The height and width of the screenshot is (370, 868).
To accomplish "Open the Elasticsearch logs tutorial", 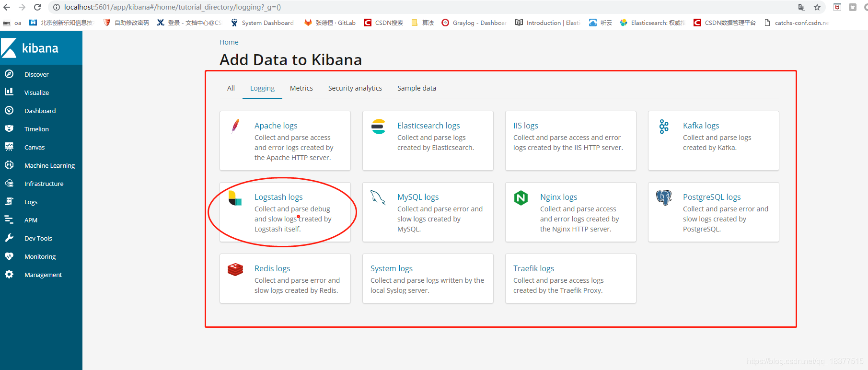I will click(428, 141).
